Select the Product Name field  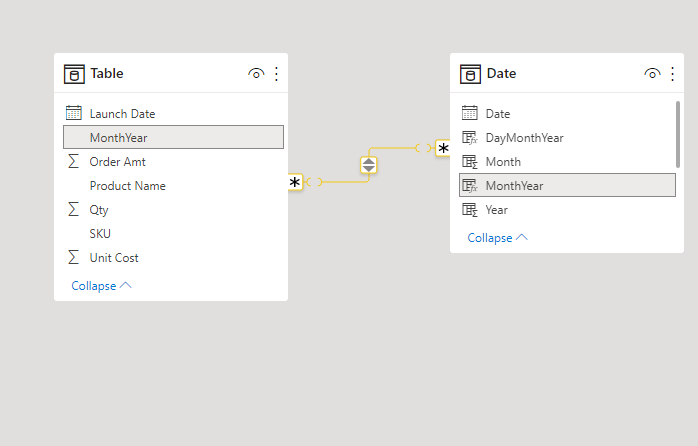173,186
